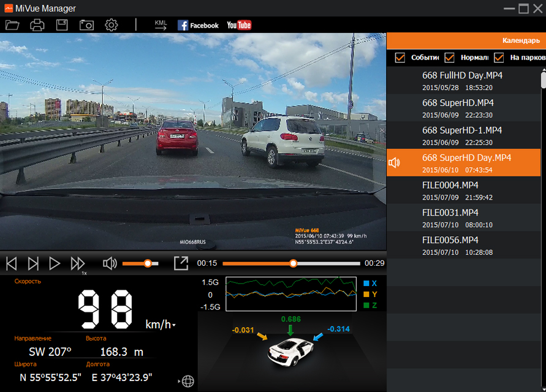Uncheck the События event filter checkbox

[x=400, y=58]
